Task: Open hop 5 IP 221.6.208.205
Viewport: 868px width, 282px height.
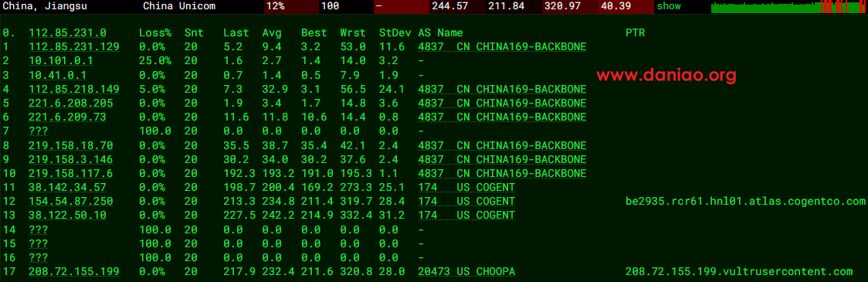Action: 71,103
